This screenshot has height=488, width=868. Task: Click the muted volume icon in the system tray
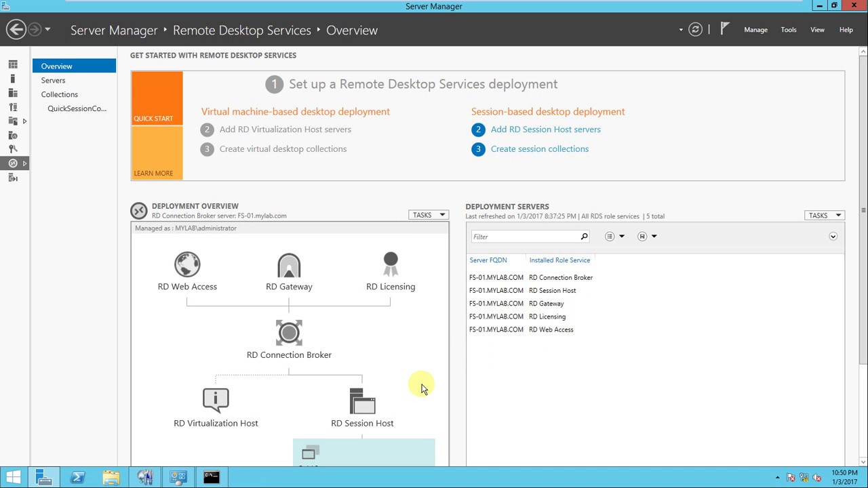point(817,477)
